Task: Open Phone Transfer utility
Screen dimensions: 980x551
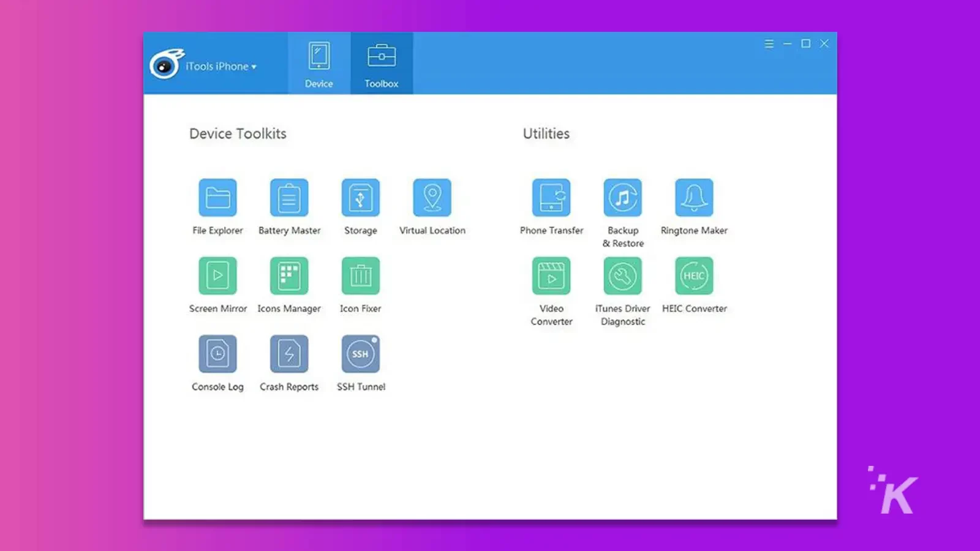Action: point(551,198)
